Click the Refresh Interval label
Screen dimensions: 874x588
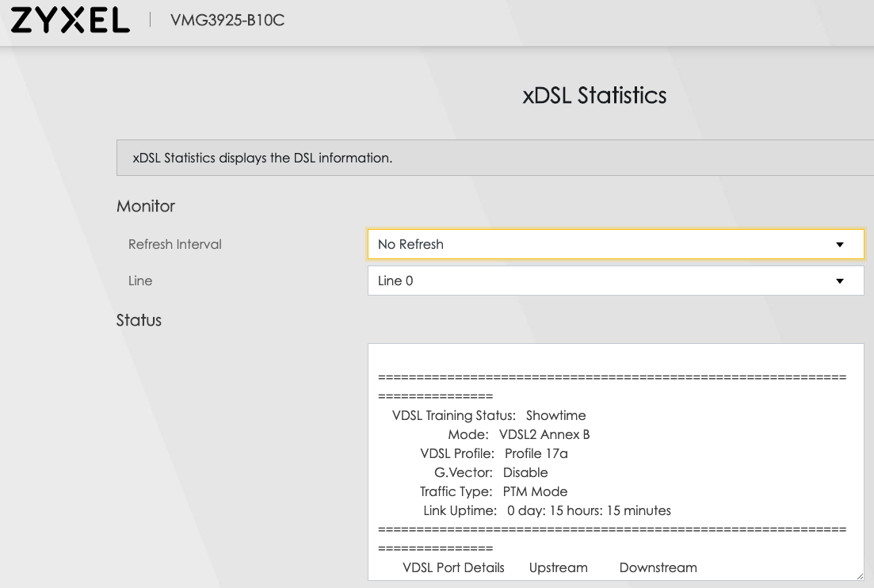[x=175, y=244]
